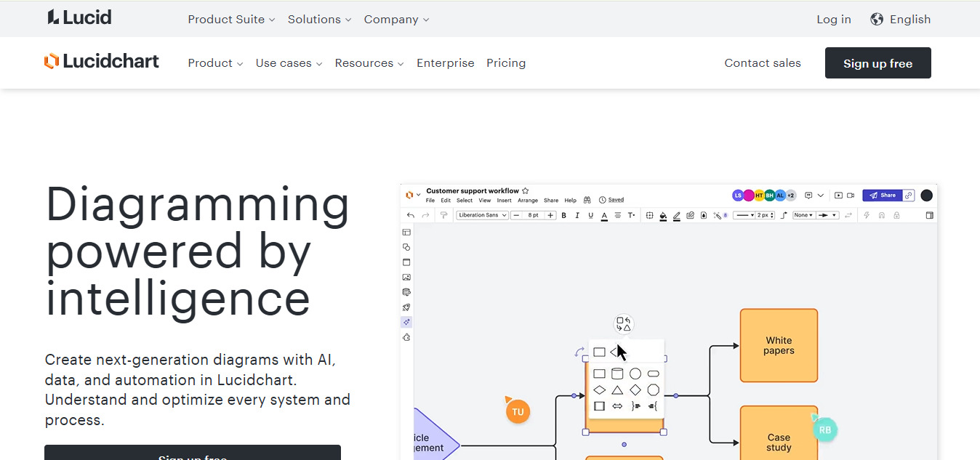Viewport: 980px width, 460px height.
Task: Pick the double arrow shape in picker
Action: [x=617, y=406]
